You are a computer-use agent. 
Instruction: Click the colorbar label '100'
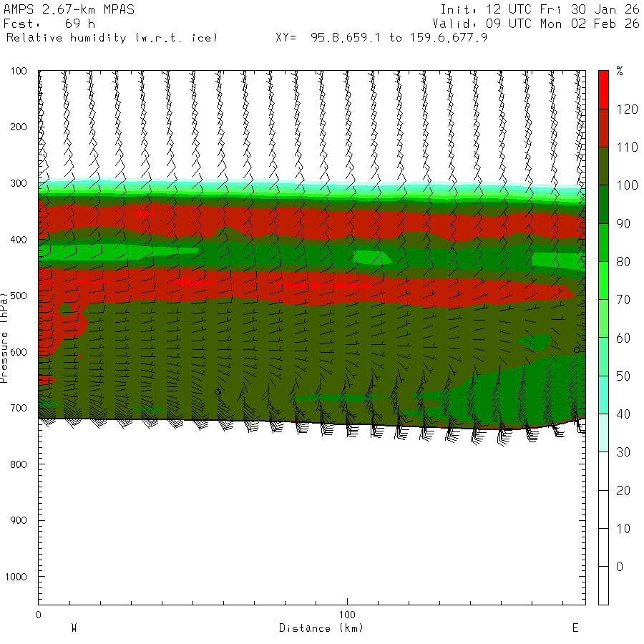coord(627,185)
